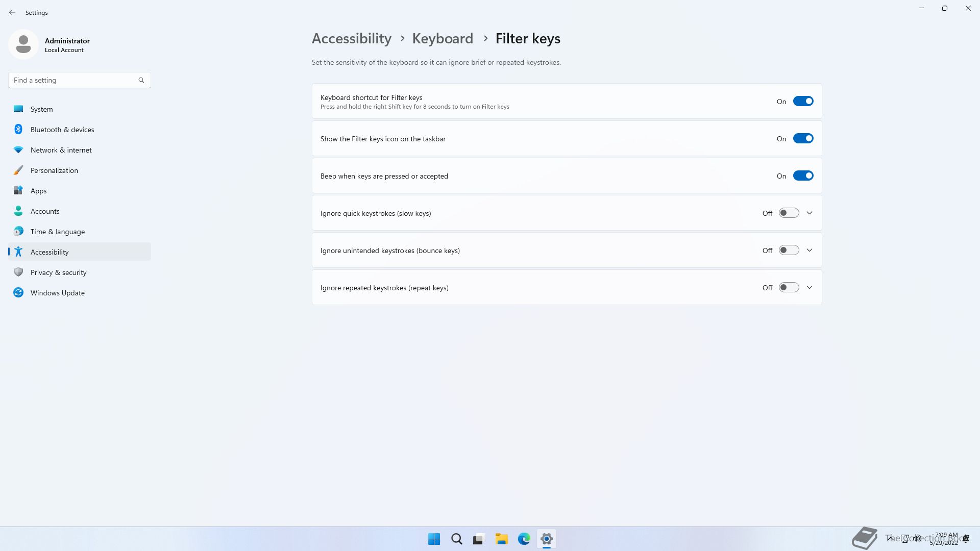The width and height of the screenshot is (980, 551).
Task: Click the search magnifier in Find a setting
Action: (x=141, y=80)
